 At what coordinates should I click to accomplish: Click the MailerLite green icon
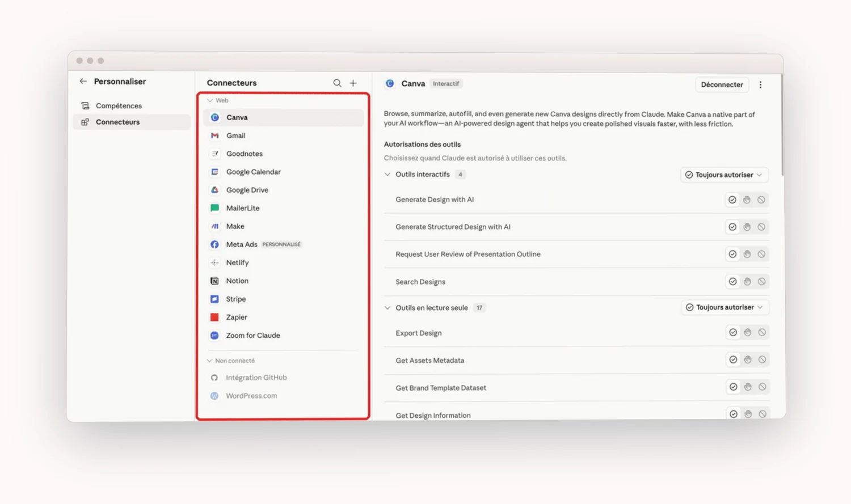click(214, 208)
